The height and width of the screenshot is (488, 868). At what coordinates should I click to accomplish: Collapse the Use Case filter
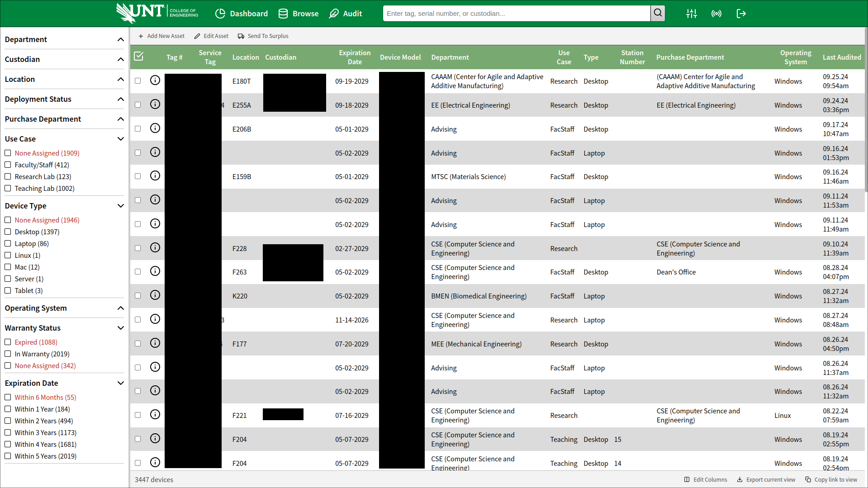pyautogui.click(x=64, y=139)
